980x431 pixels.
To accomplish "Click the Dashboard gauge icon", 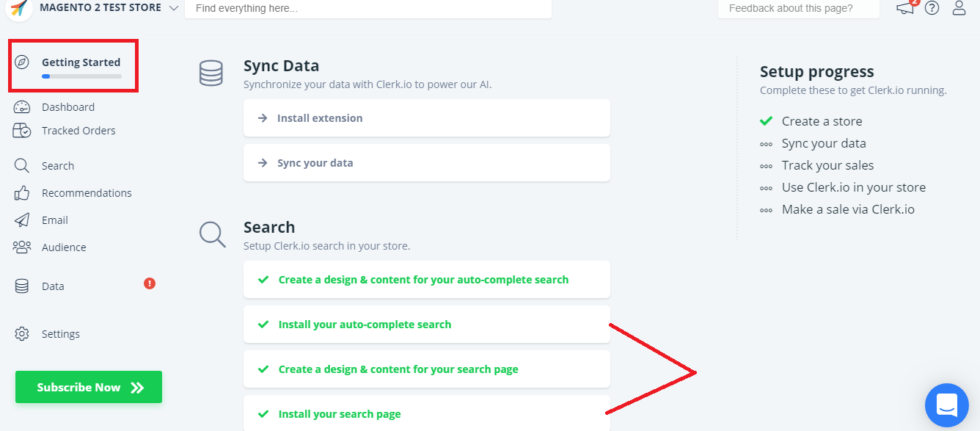I will (x=22, y=107).
